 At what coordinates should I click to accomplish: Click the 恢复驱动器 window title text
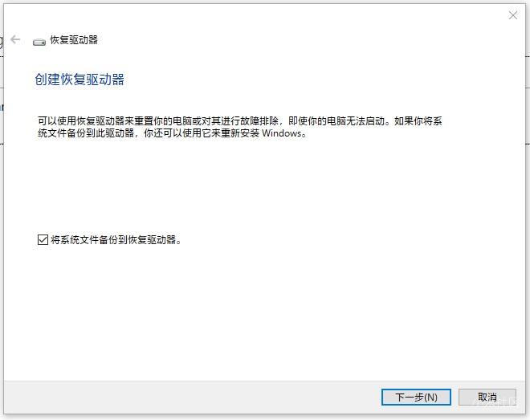(x=74, y=40)
